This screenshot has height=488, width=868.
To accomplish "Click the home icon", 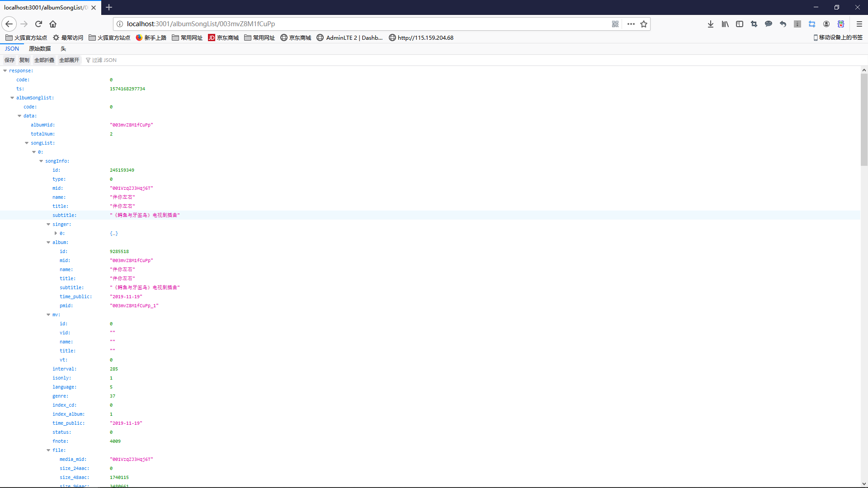I will point(53,24).
